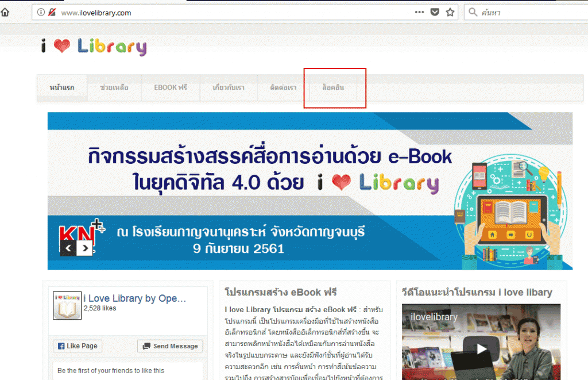Viewport: 588px width, 380px height.
Task: Open the i Love Library by Ope... link
Action: pyautogui.click(x=135, y=298)
